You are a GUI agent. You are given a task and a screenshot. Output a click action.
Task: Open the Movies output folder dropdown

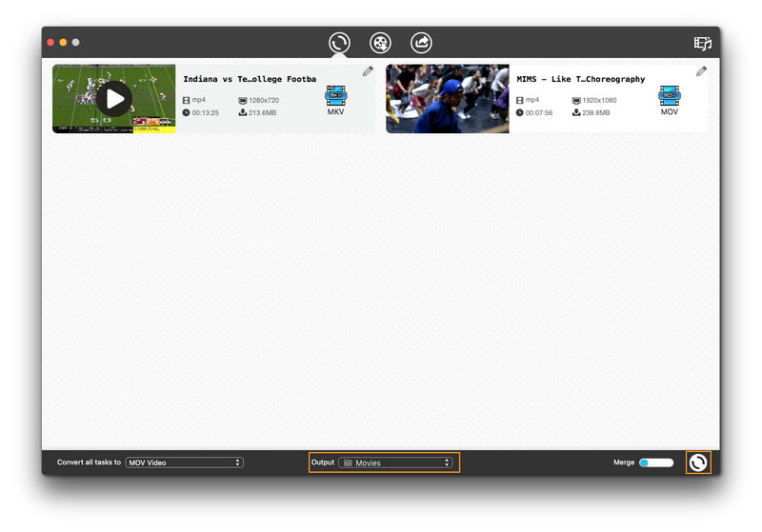point(395,463)
